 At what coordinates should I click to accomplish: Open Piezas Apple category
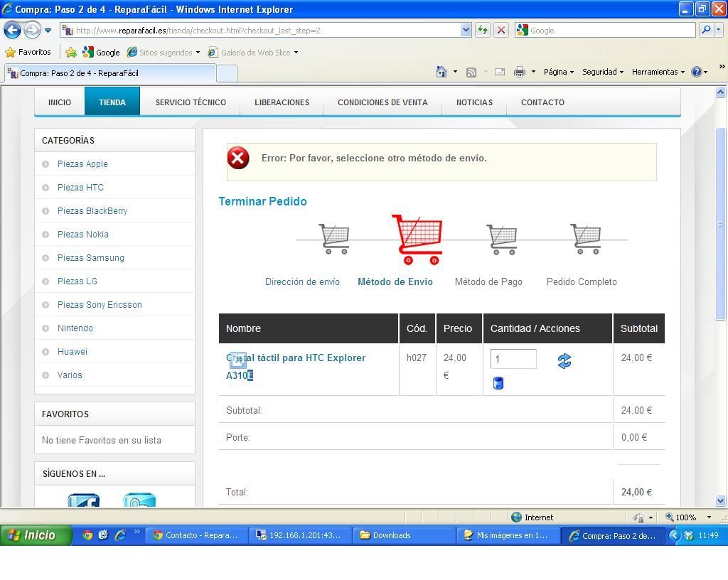click(x=82, y=163)
